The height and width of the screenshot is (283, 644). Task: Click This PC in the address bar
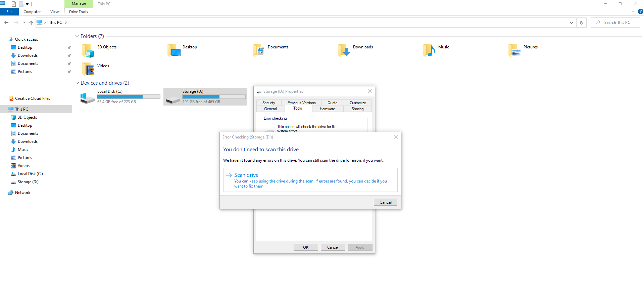coord(55,23)
